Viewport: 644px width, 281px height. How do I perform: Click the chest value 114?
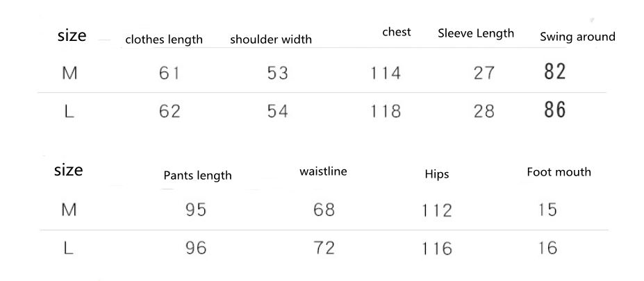click(386, 73)
